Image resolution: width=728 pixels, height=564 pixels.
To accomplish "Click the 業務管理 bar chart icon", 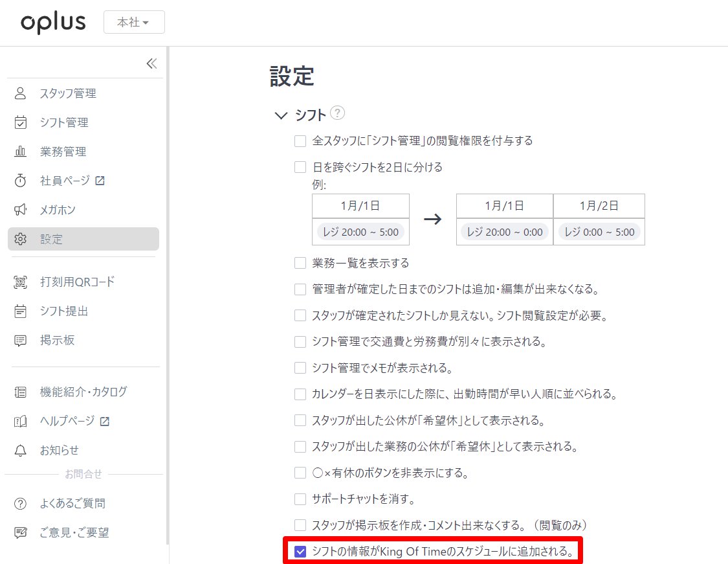I will 21,152.
